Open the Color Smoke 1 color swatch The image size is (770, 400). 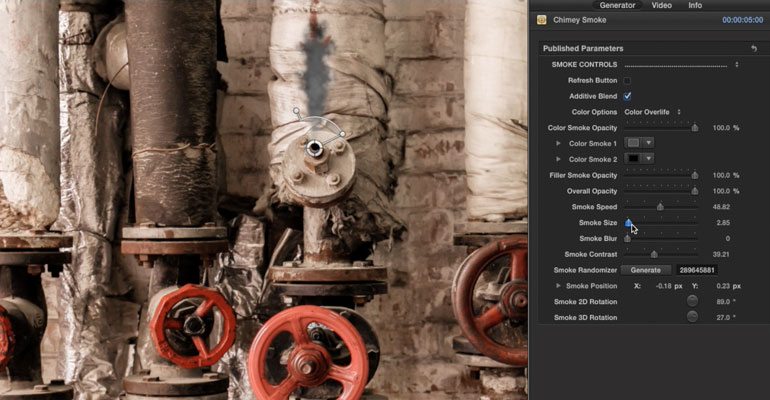(x=633, y=143)
